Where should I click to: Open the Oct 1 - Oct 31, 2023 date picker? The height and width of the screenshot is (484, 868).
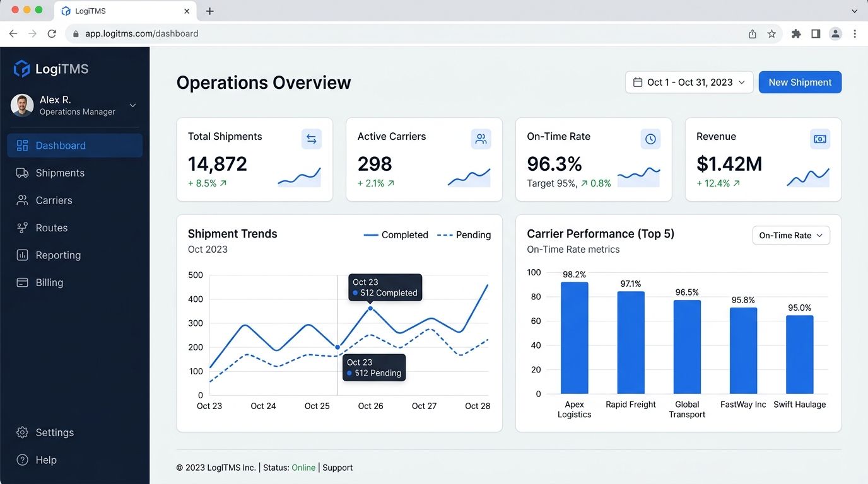pyautogui.click(x=689, y=83)
